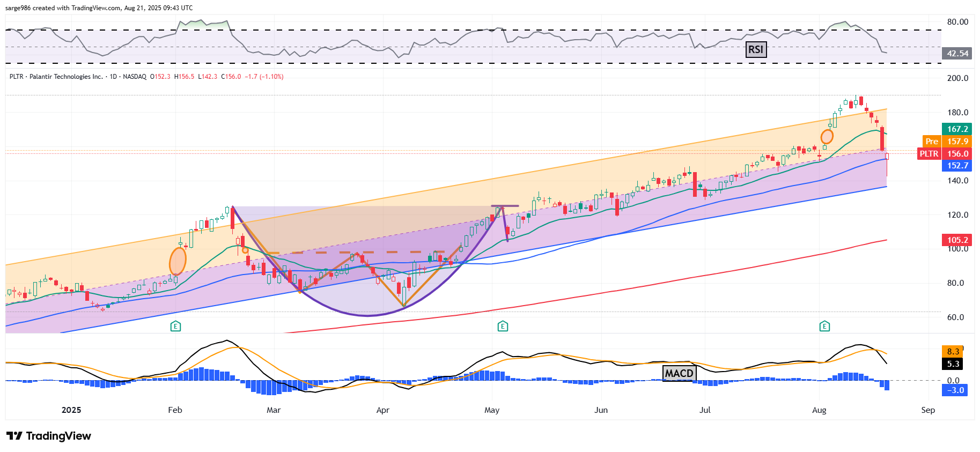Click the purple horizontal bar above May candles
Image resolution: width=980 pixels, height=452 pixels.
click(x=505, y=206)
